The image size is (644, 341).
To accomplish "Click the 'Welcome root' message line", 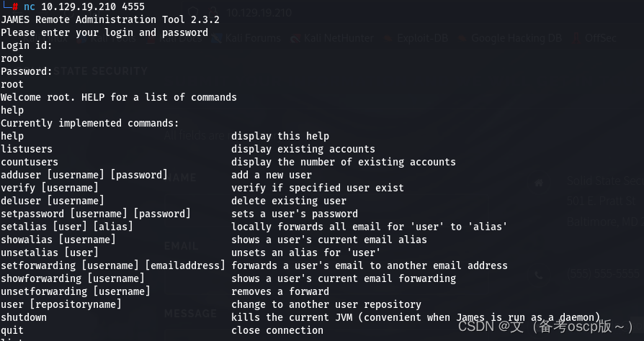I will (x=119, y=97).
